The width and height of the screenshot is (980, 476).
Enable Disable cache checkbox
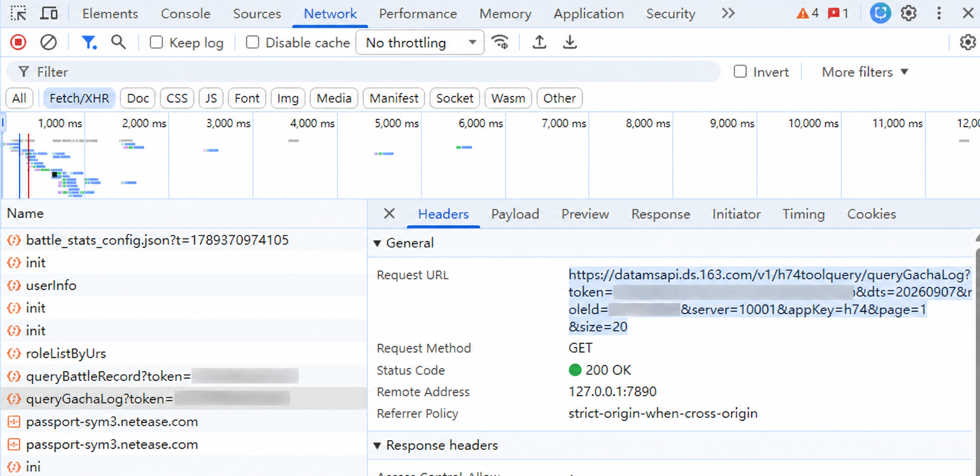[253, 42]
